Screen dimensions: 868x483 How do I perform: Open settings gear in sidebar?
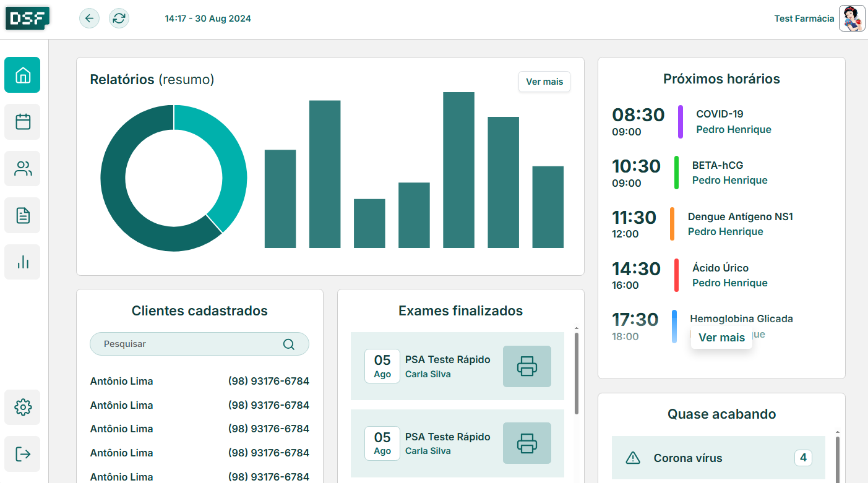[22, 407]
